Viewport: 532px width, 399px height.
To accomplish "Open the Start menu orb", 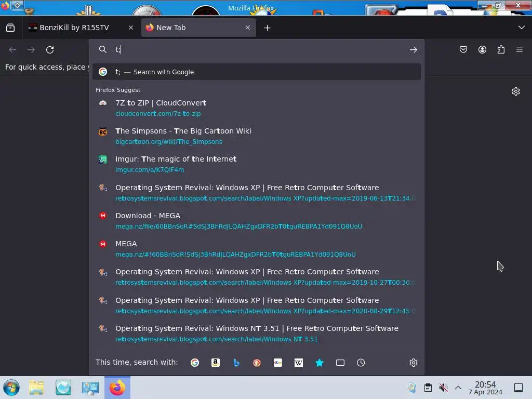I will (x=11, y=388).
